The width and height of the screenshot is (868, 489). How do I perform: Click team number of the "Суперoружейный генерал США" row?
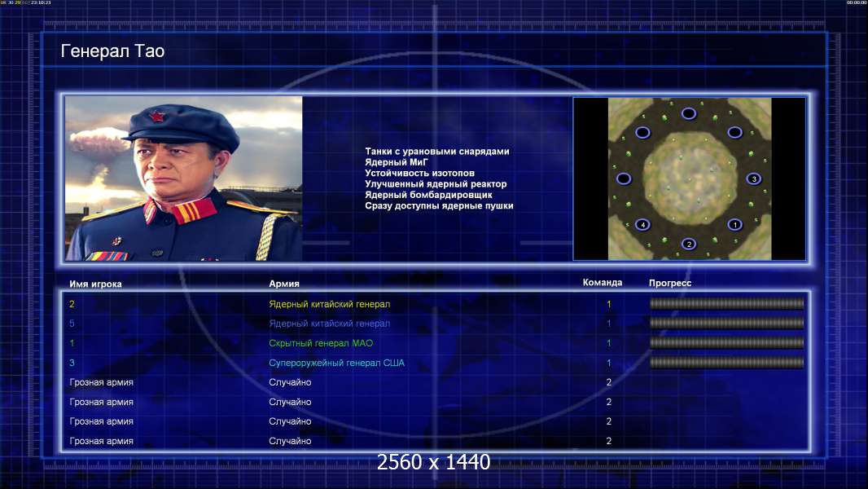[x=609, y=363]
